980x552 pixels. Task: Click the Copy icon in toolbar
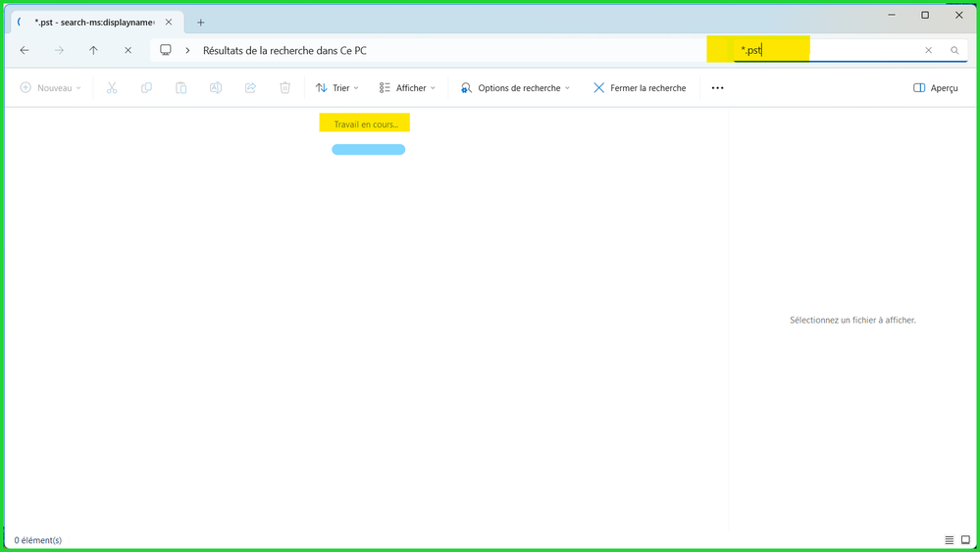click(146, 88)
